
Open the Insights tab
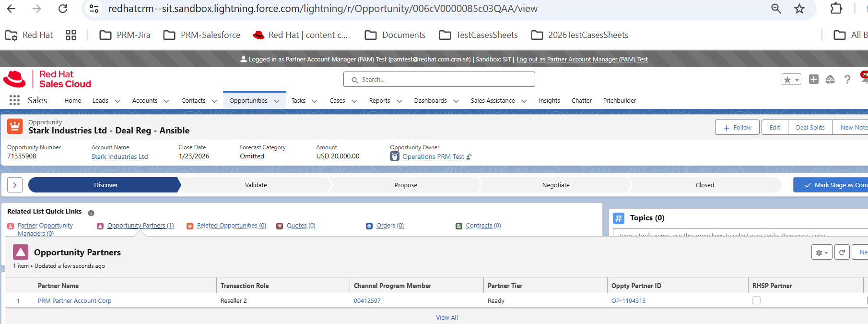pyautogui.click(x=549, y=100)
